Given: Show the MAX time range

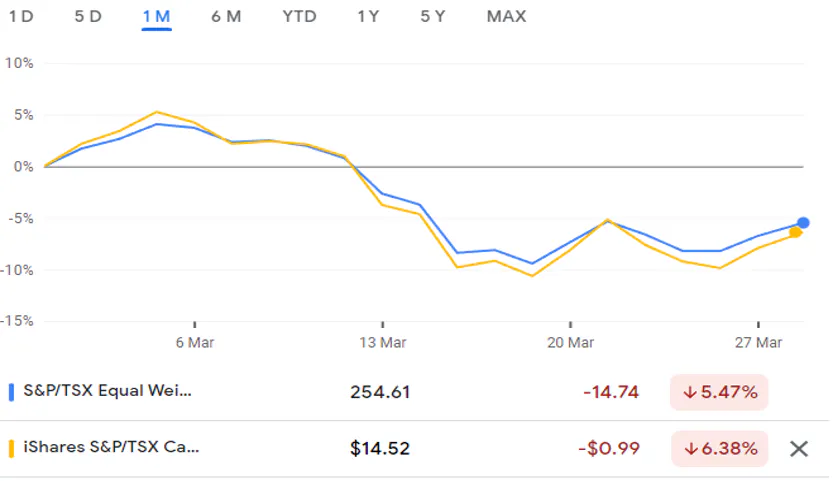Looking at the screenshot, I should tap(506, 16).
